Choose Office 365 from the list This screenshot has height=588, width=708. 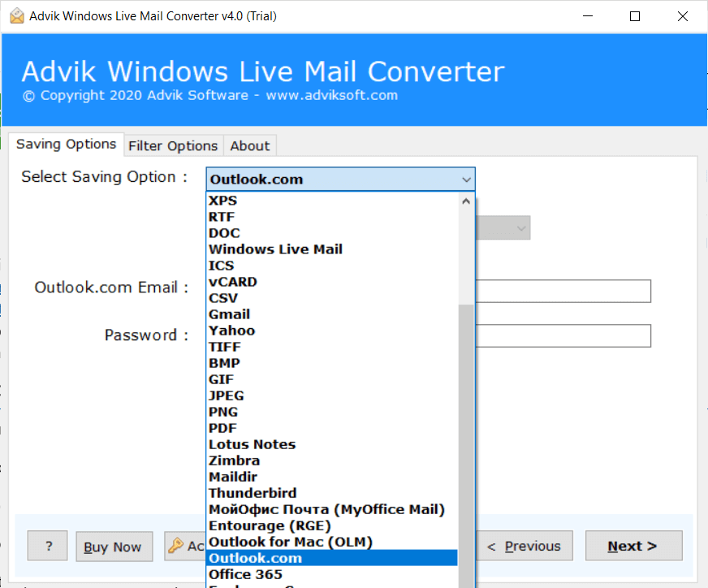(332, 574)
